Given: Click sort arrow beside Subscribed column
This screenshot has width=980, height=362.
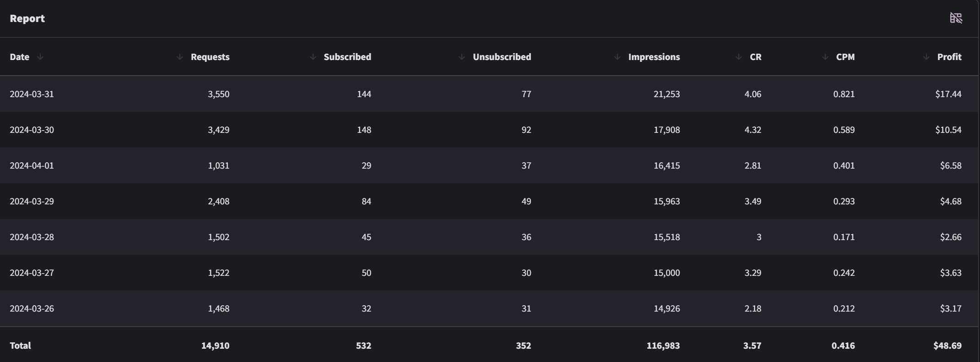Looking at the screenshot, I should pos(313,57).
